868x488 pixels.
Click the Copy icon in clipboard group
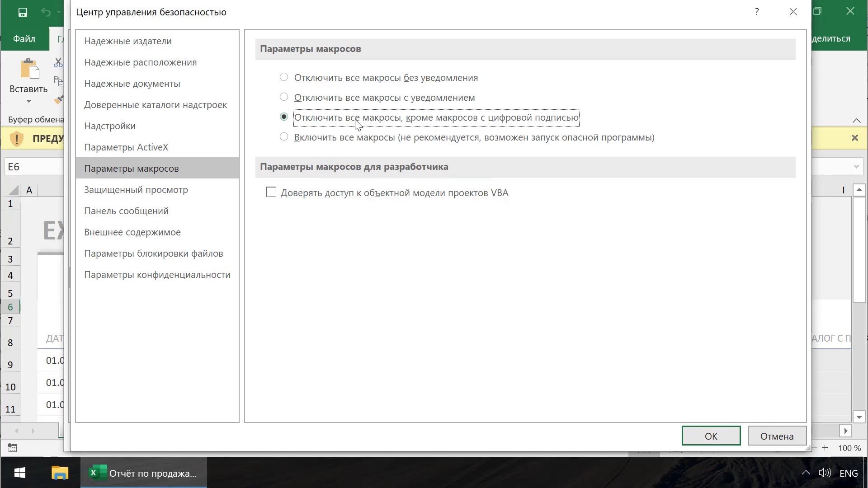pos(58,81)
